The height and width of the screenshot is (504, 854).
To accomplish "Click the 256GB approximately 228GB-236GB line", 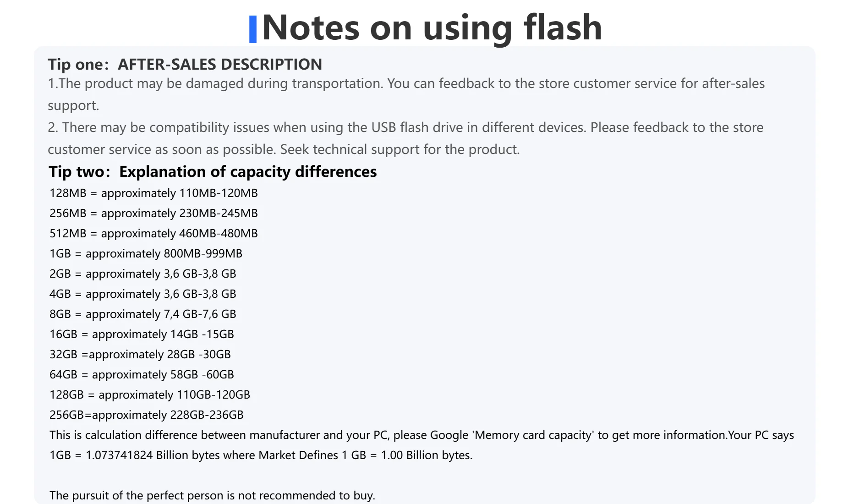I will [x=146, y=415].
